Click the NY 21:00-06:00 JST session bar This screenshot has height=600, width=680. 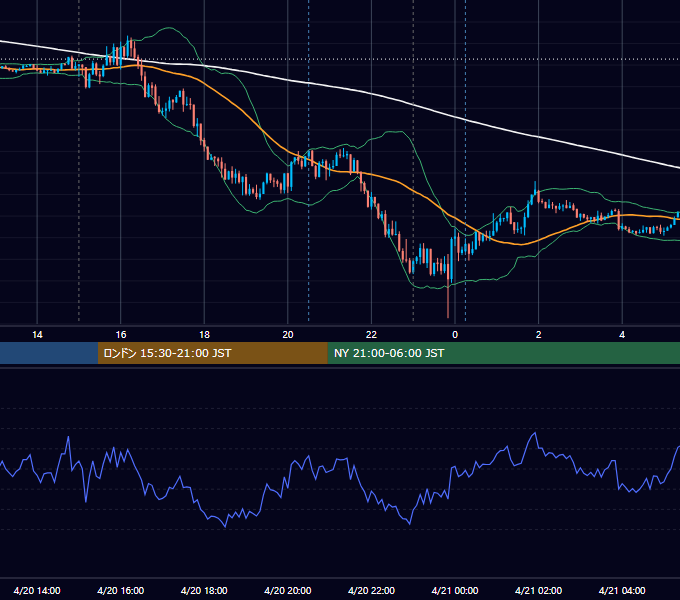point(503,353)
